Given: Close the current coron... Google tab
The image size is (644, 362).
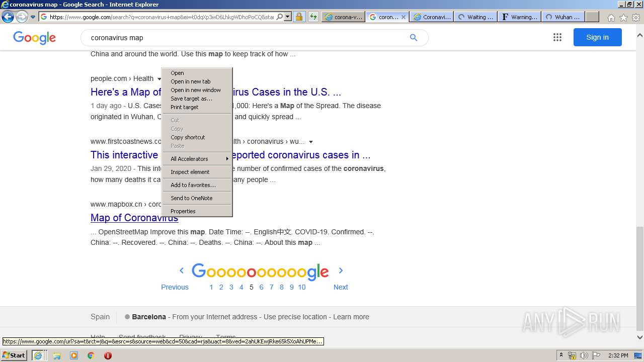Looking at the screenshot, I should tap(404, 17).
